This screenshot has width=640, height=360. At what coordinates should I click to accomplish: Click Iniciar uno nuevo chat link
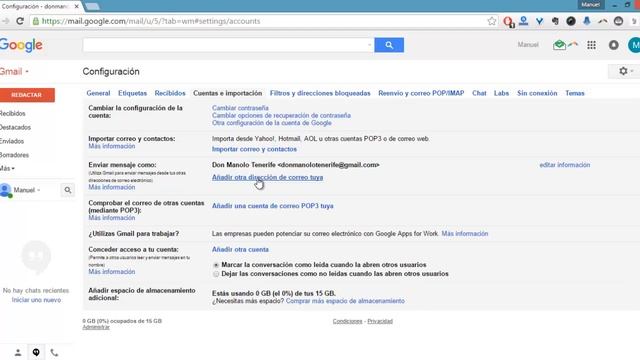(x=36, y=300)
